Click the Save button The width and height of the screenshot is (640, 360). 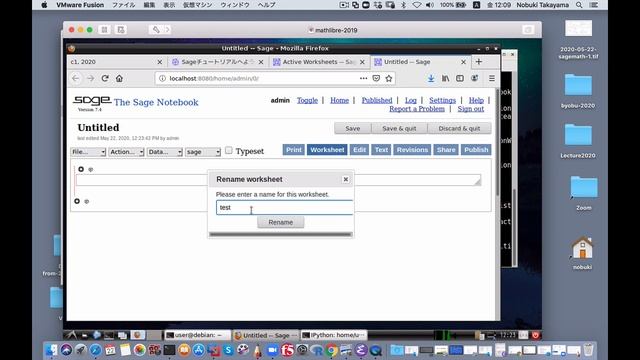[x=353, y=128]
